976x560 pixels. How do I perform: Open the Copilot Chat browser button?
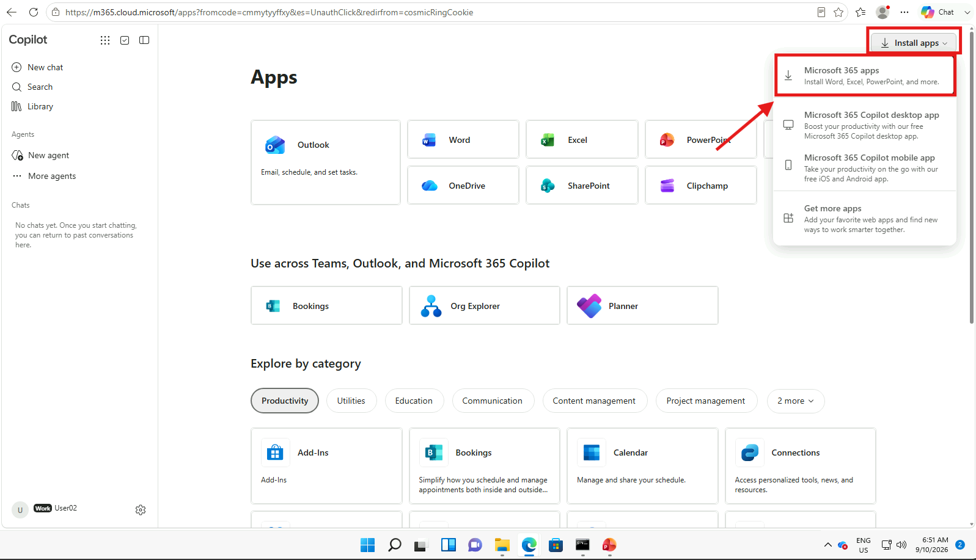(x=937, y=12)
